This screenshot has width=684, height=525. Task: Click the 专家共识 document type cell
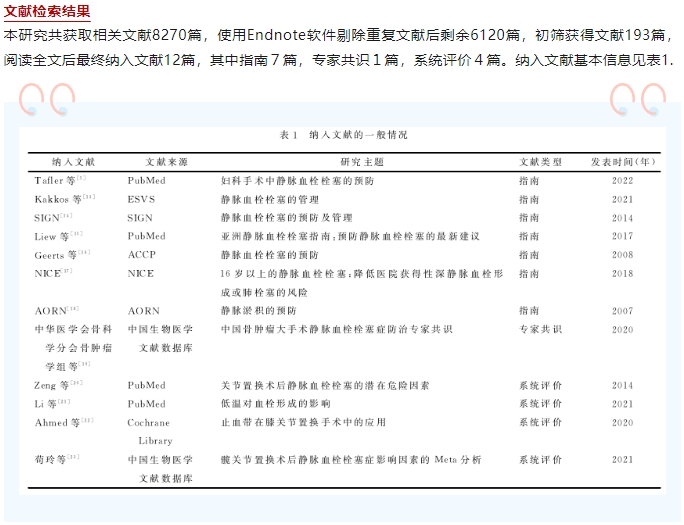coord(541,329)
